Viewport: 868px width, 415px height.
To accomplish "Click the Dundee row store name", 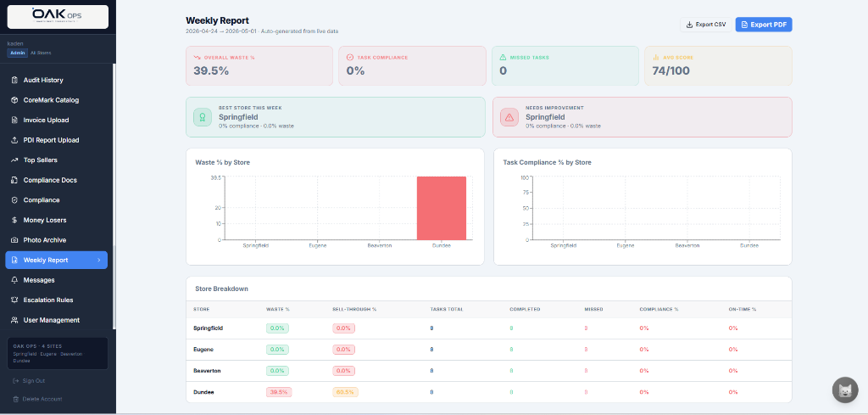I will (203, 392).
